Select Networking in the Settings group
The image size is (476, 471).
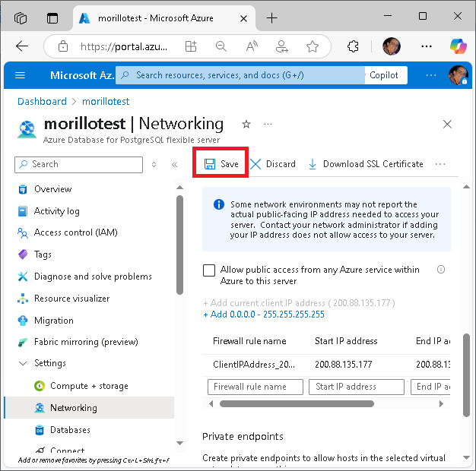tap(89, 408)
